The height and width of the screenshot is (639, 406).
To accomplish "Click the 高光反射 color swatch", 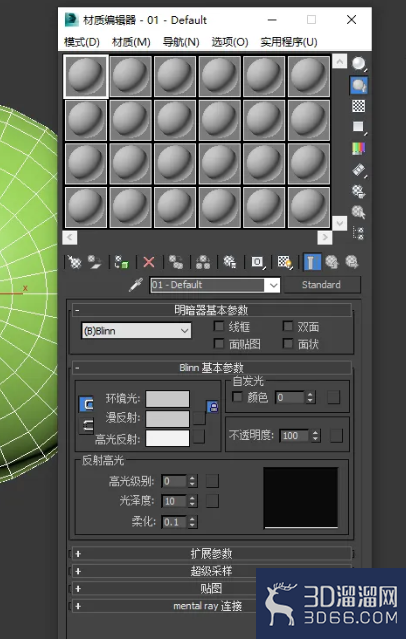I will (x=168, y=438).
